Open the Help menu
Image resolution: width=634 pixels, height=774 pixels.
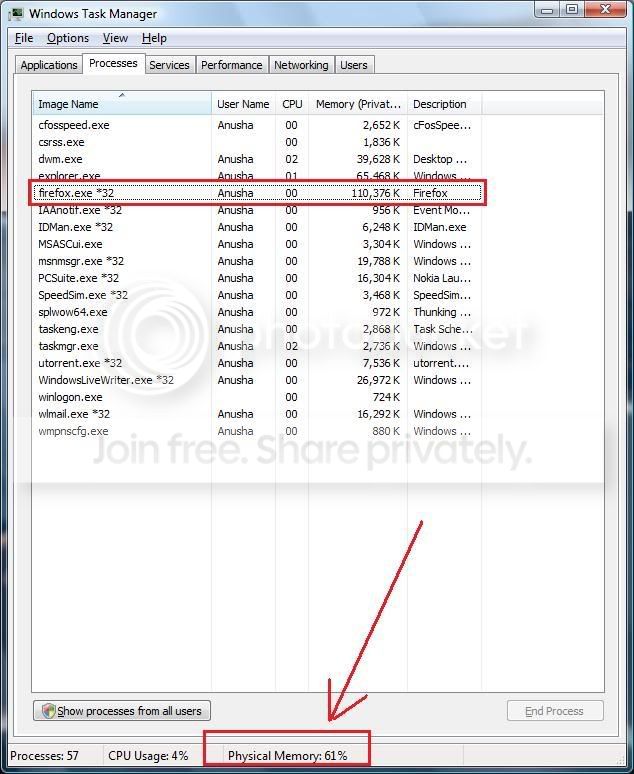click(x=154, y=38)
